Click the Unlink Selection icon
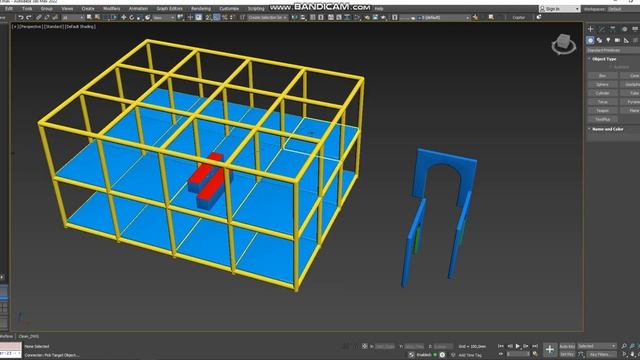This screenshot has width=640, height=360. coord(47,18)
